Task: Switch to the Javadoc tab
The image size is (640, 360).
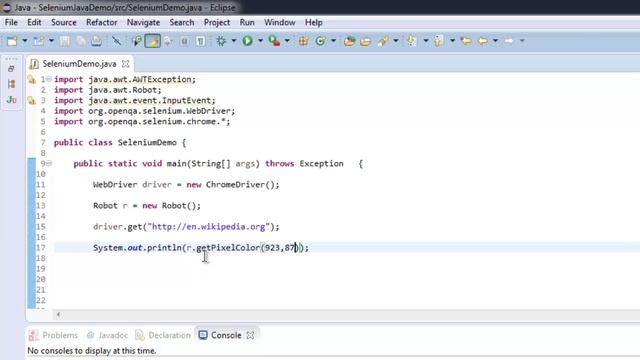Action: click(107, 336)
